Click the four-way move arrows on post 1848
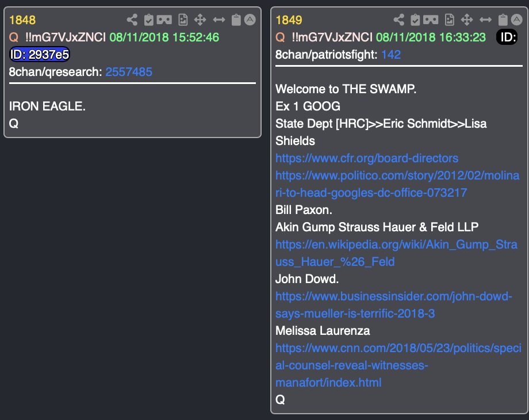 (x=200, y=20)
